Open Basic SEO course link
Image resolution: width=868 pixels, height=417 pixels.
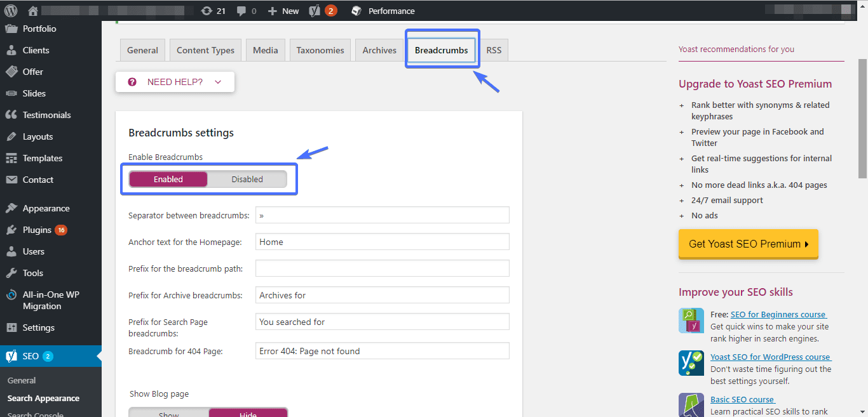pos(742,399)
